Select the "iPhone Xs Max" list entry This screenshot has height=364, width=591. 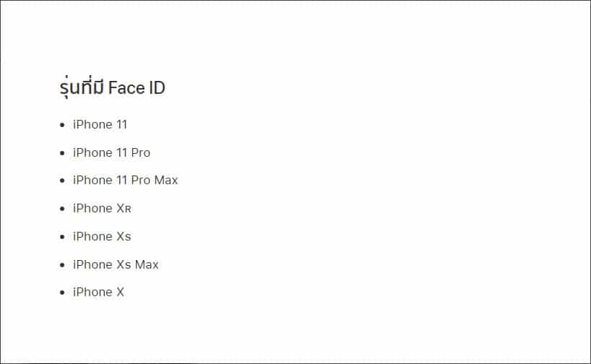pos(116,264)
